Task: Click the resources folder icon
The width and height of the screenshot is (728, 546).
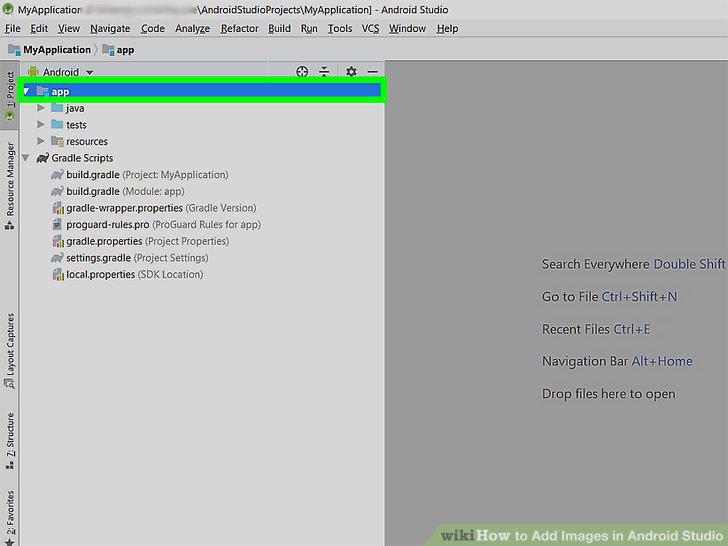Action: click(57, 141)
